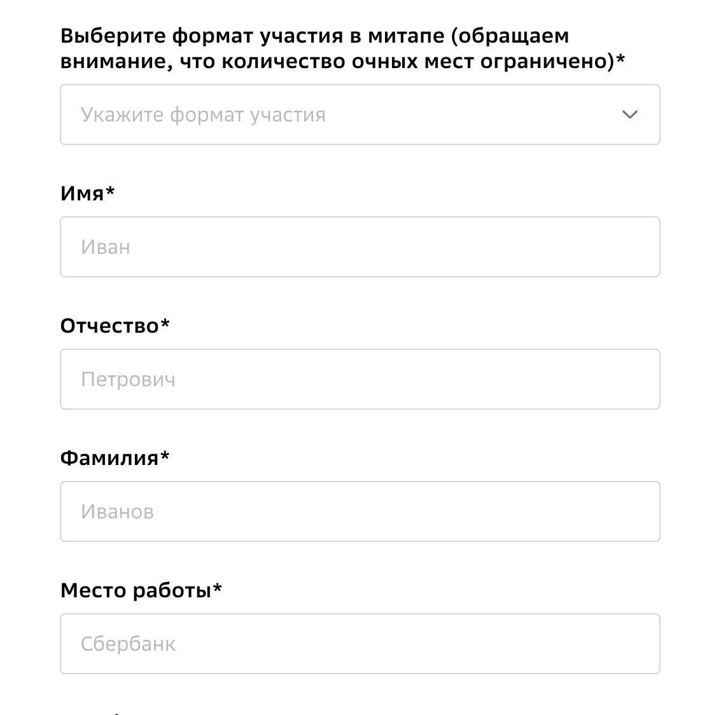This screenshot has height=715, width=728.
Task: Click the required asterisk after "Имя"
Action: (110, 191)
